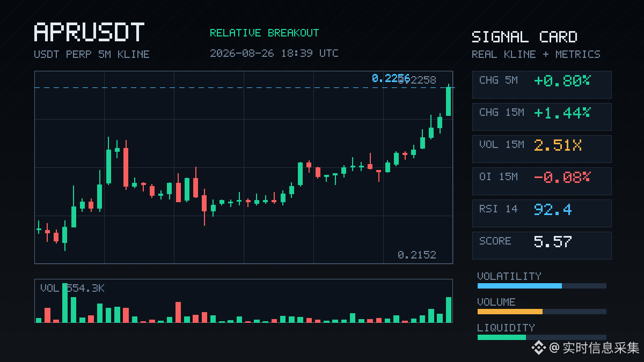Click the OI 15M -0.08% value

coord(562,178)
